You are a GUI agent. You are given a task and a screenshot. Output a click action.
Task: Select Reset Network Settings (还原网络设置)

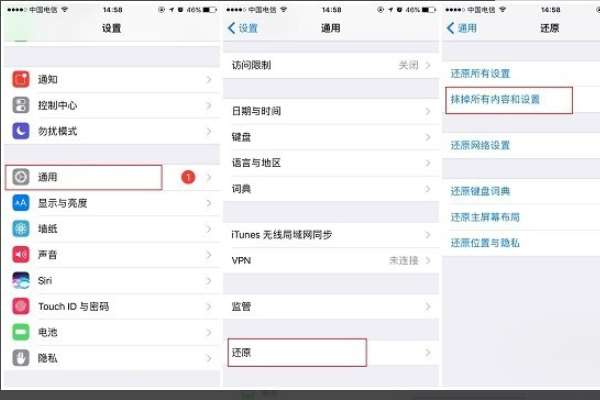click(x=480, y=145)
